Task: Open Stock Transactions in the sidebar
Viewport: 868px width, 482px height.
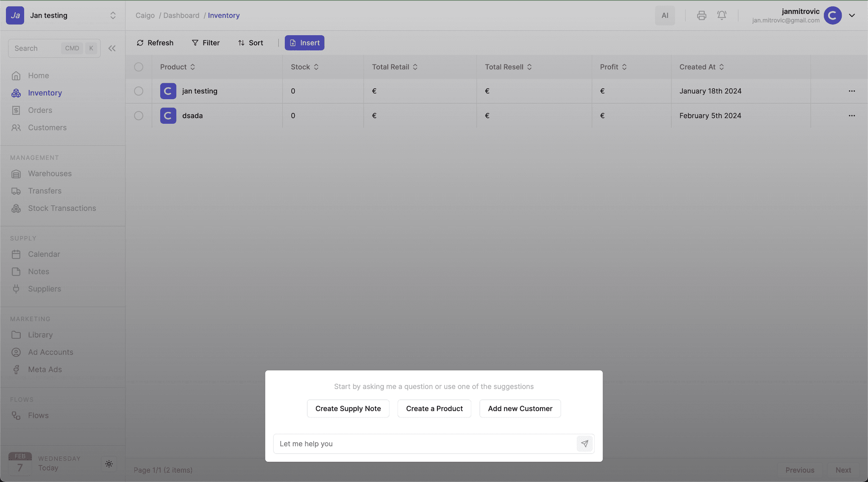Action: [62, 208]
